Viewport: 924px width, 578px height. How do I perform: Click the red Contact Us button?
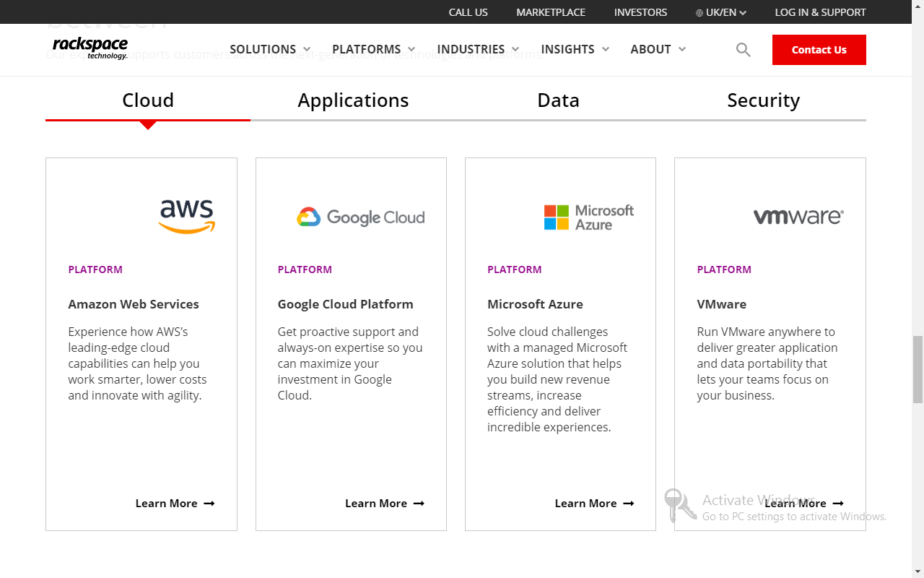coord(819,50)
